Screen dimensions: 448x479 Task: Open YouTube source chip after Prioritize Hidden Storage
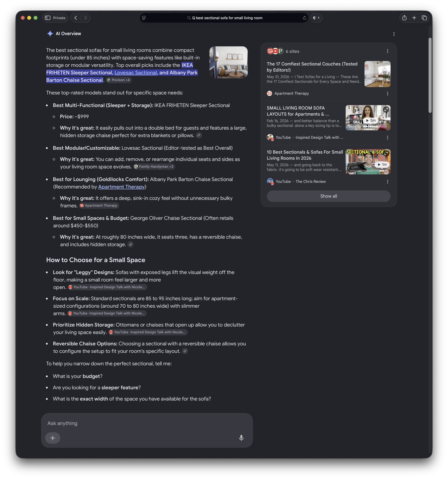click(x=148, y=332)
